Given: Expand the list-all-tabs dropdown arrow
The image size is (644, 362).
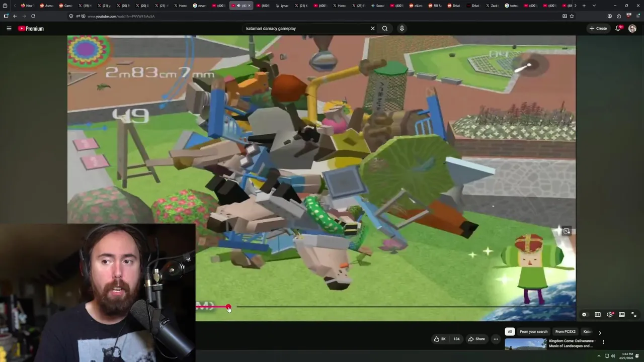Looking at the screenshot, I should point(594,6).
